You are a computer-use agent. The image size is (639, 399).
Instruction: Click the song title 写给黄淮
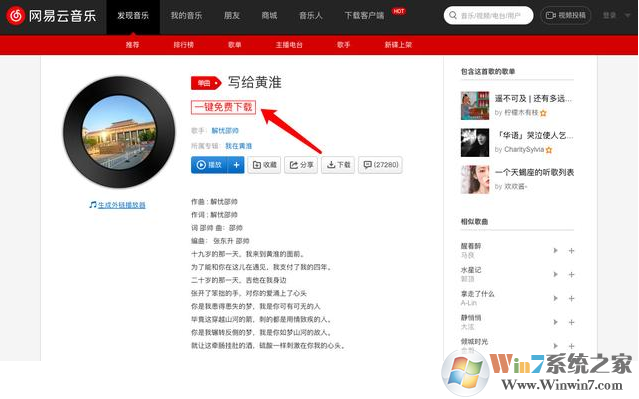[255, 82]
